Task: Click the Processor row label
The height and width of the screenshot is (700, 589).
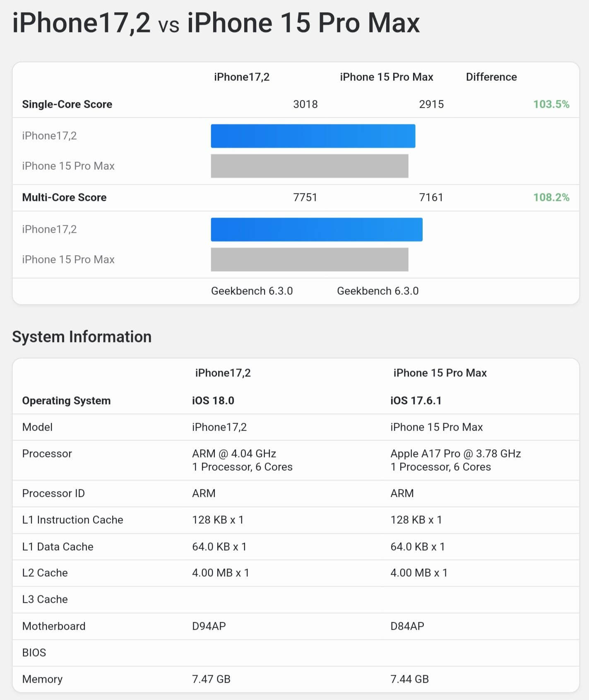Action: click(47, 454)
